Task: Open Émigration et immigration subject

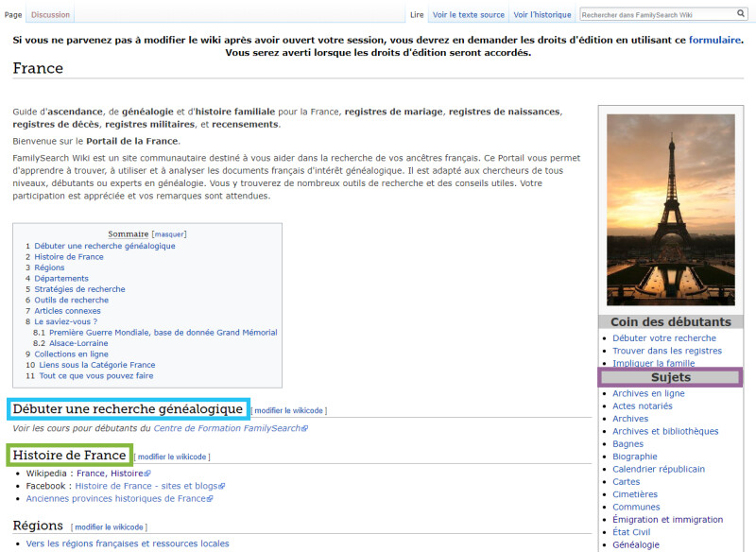Action: pyautogui.click(x=668, y=519)
